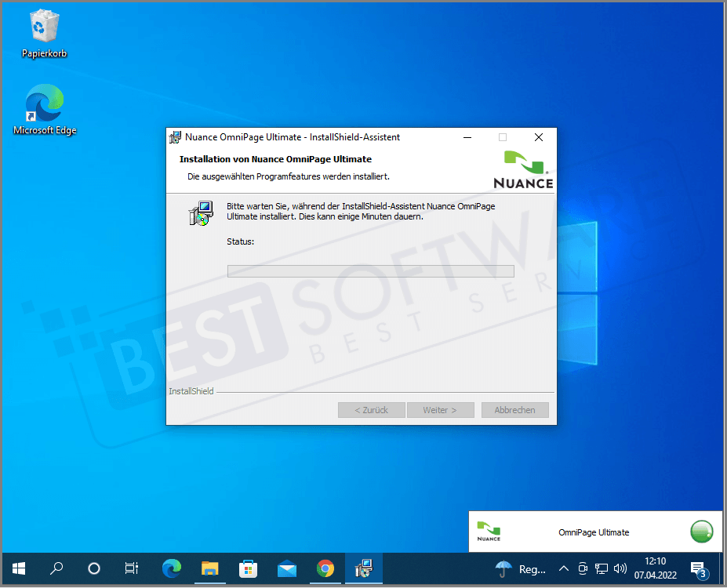Image resolution: width=727 pixels, height=588 pixels.
Task: Open File Explorer from the taskbar
Action: coord(209,568)
